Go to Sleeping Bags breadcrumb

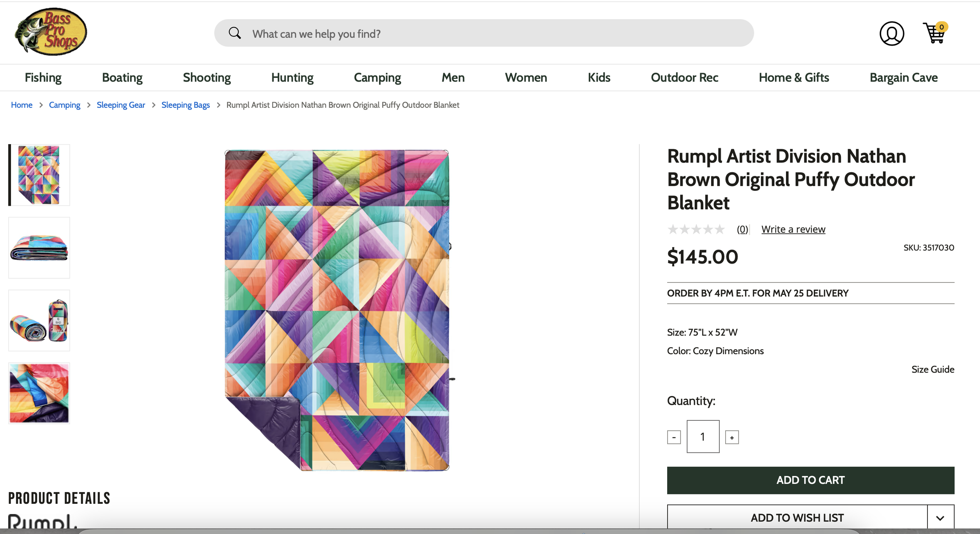[185, 105]
